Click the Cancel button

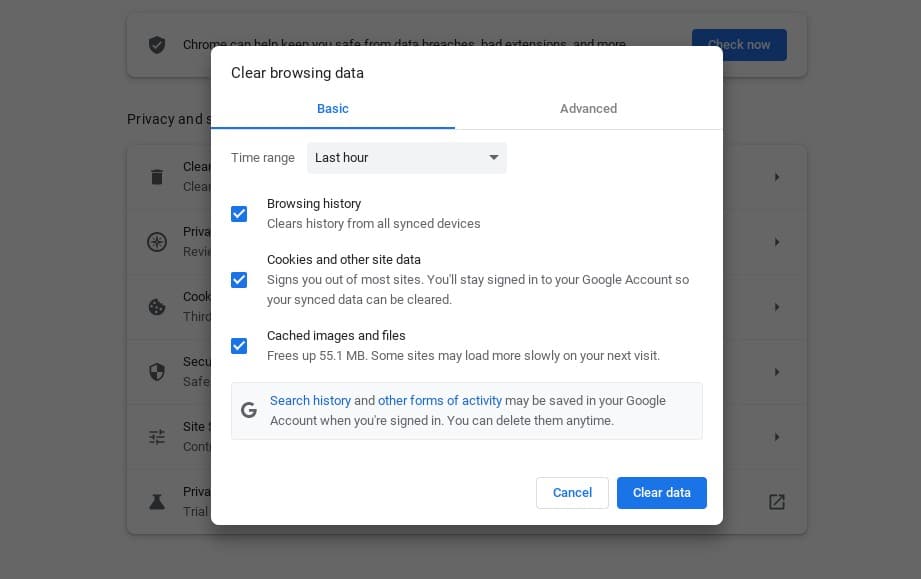[572, 493]
